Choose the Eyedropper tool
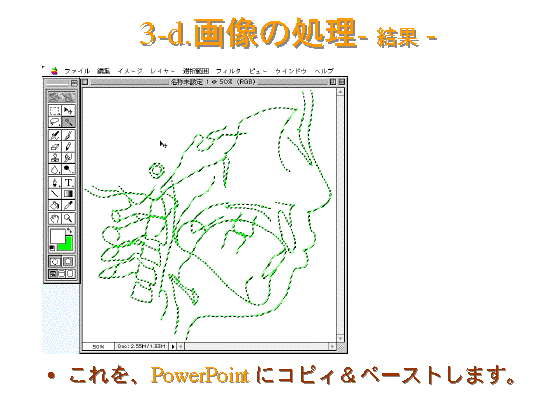The image size is (540, 400). 68,205
